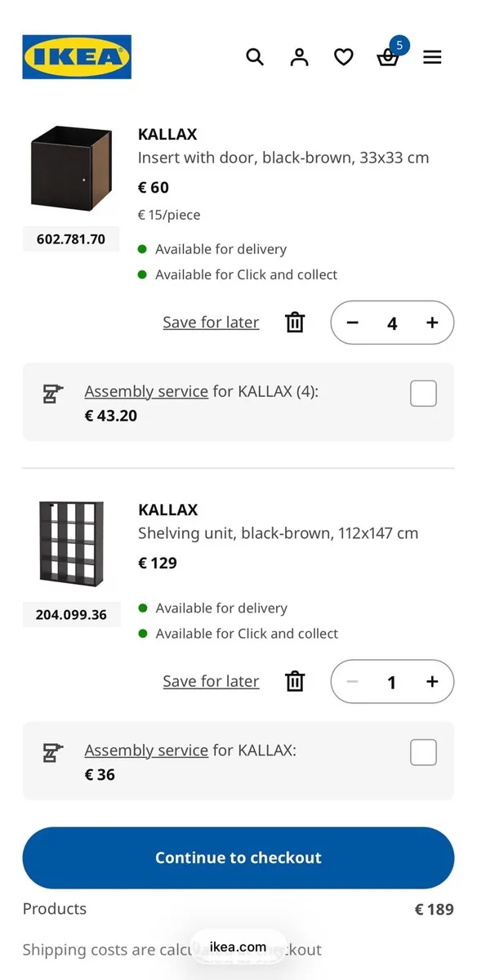This screenshot has width=477, height=980.
Task: Open the Assembly service link for KALLAX (4)
Action: coord(145,391)
